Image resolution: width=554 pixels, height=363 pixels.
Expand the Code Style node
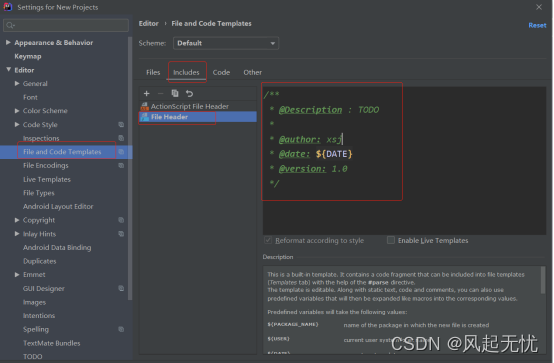click(x=17, y=124)
